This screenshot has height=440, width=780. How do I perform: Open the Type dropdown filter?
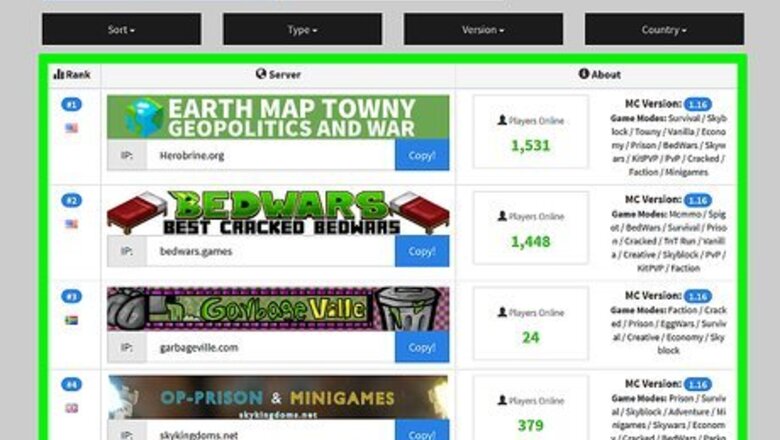pos(302,29)
